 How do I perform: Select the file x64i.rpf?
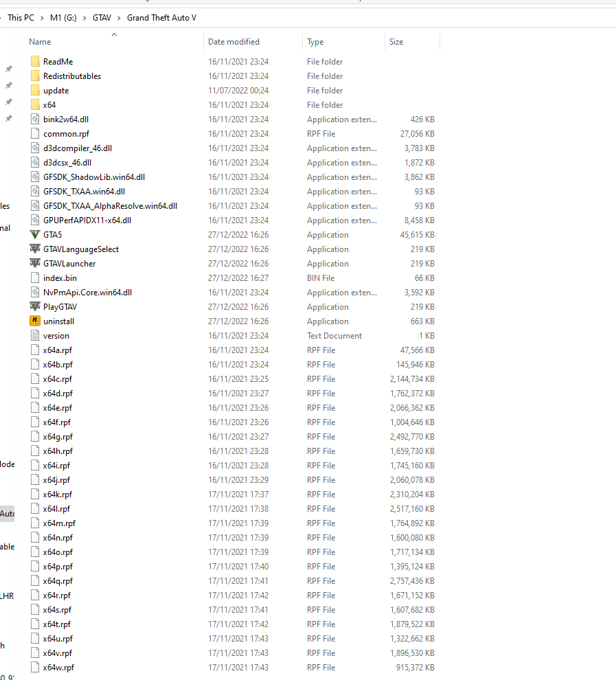56,465
